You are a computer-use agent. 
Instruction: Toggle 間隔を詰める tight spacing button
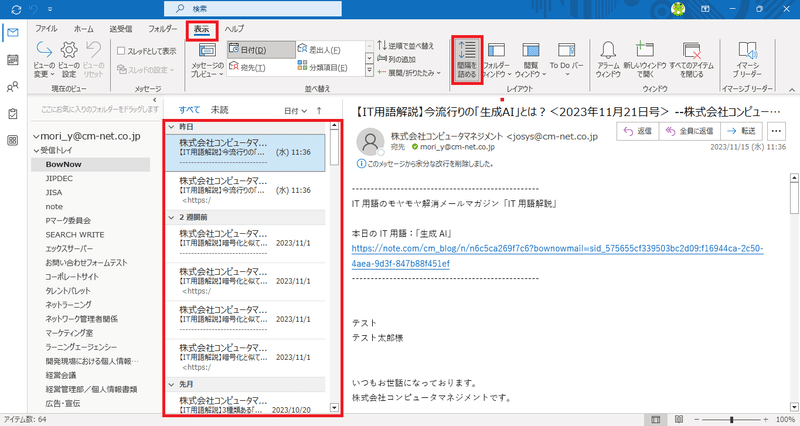click(x=467, y=59)
